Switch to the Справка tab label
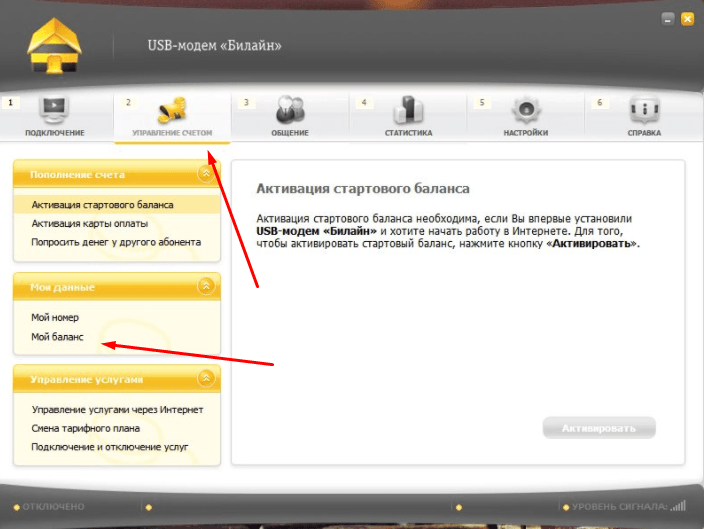704x529 pixels. [x=644, y=133]
